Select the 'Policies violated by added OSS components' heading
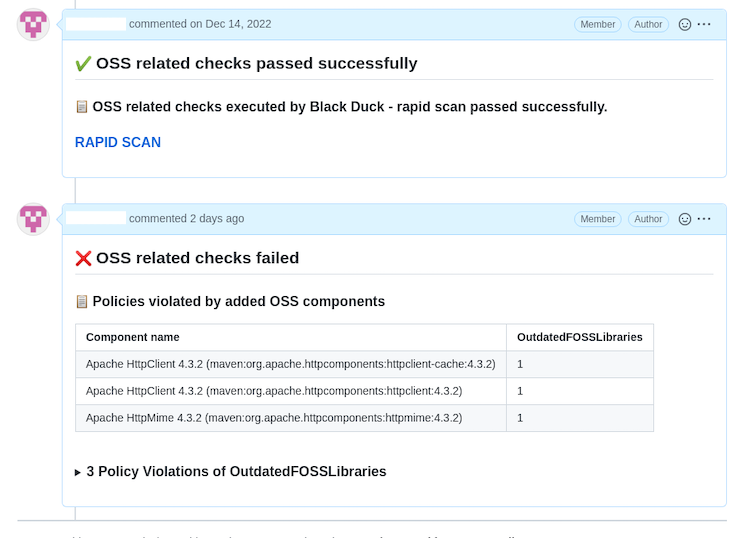 [238, 301]
